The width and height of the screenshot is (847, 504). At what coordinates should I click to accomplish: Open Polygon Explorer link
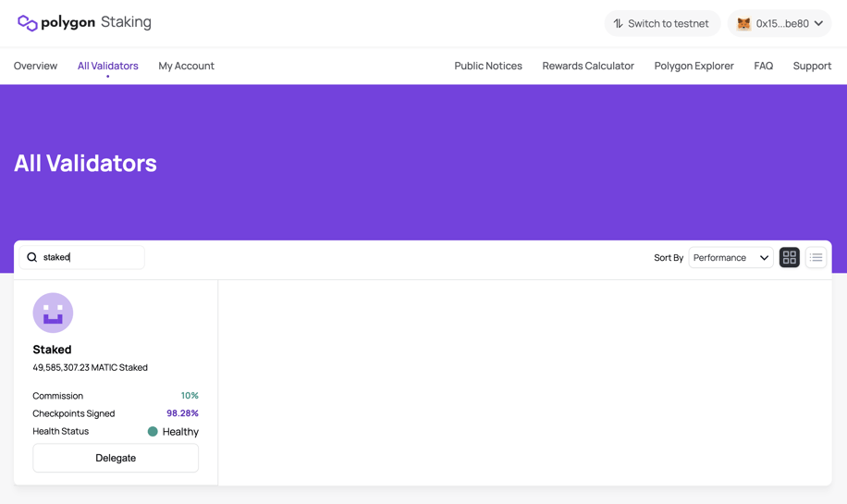point(694,66)
